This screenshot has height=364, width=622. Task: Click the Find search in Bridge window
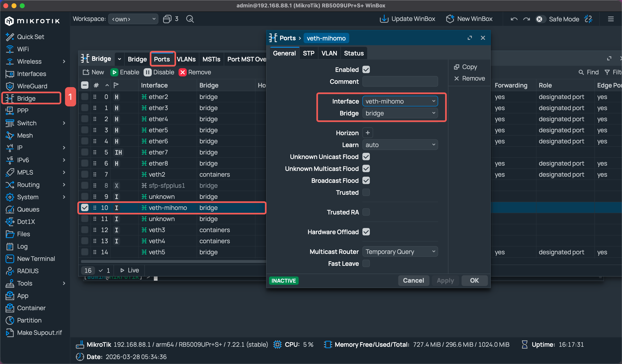click(589, 72)
